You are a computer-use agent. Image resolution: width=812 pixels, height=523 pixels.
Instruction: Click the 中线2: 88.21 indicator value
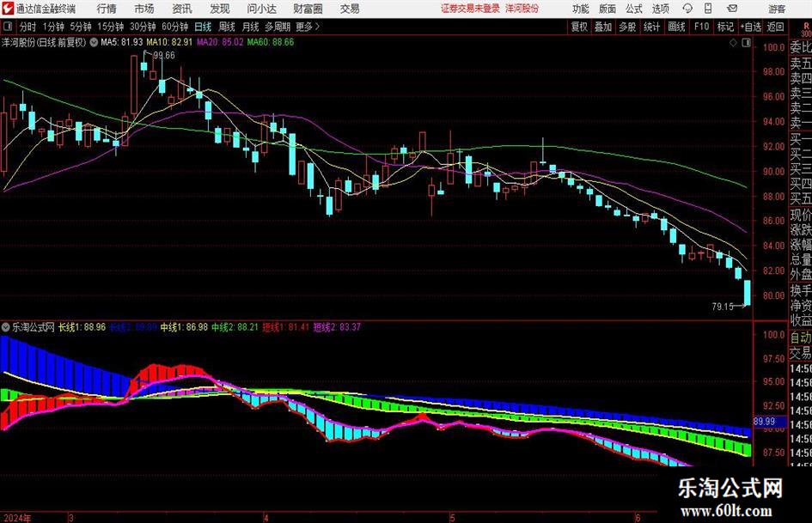235,327
